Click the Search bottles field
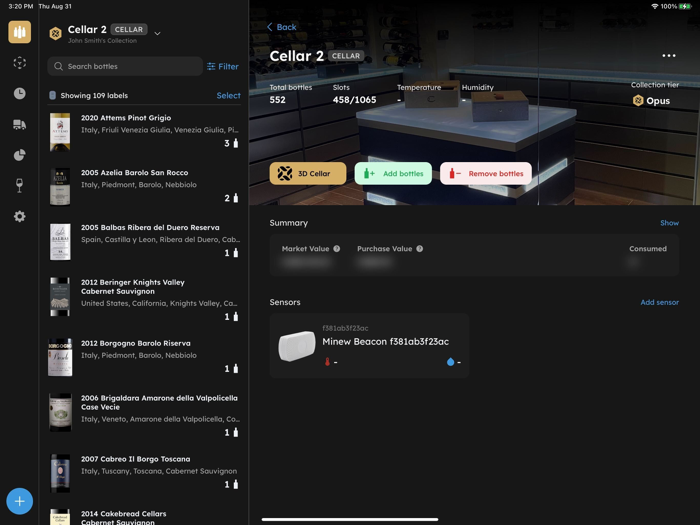The width and height of the screenshot is (700, 525). click(x=125, y=66)
